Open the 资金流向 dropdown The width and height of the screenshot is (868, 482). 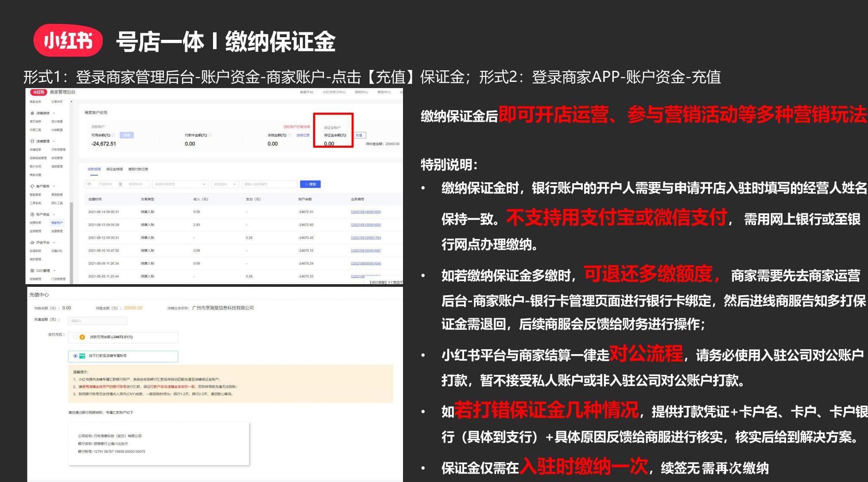(225, 184)
